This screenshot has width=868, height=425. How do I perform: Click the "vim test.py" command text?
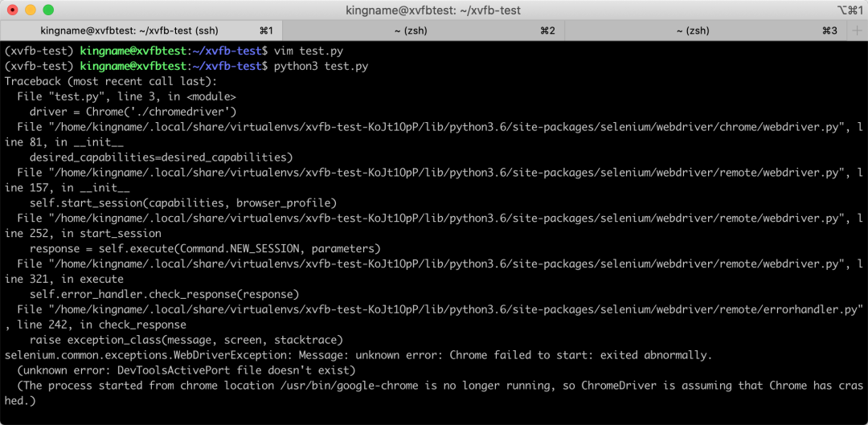point(309,51)
